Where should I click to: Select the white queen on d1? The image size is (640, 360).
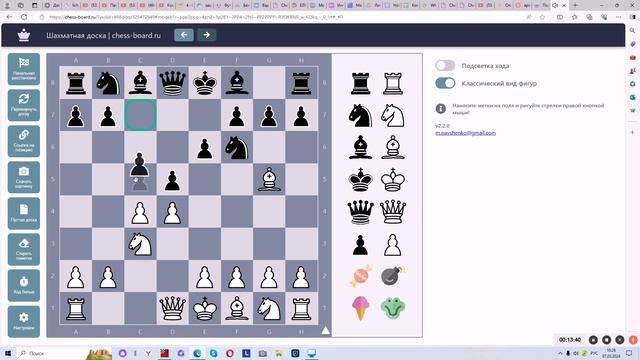pyautogui.click(x=172, y=309)
